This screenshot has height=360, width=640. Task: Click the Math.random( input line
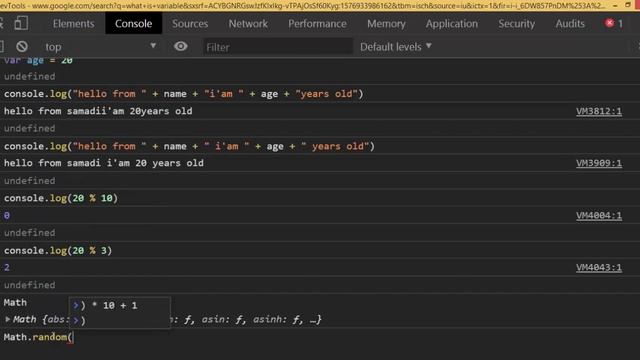tap(38, 337)
